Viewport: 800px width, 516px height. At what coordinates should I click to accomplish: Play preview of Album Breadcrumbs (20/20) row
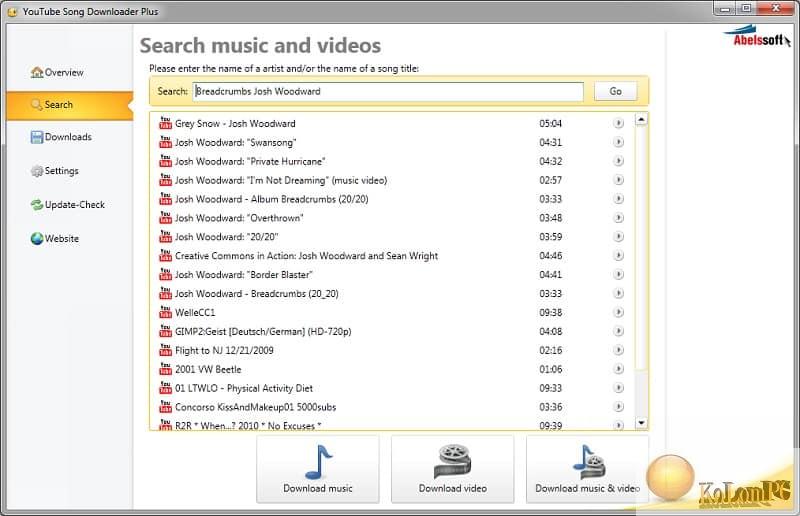coord(618,199)
